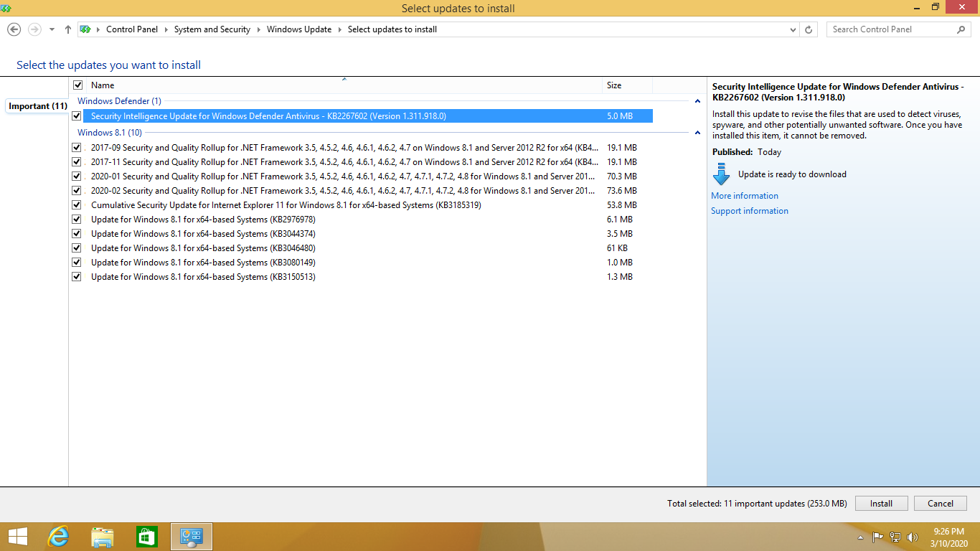Click the Control Panel icon in address bar
This screenshot has width=980, height=551.
click(86, 29)
